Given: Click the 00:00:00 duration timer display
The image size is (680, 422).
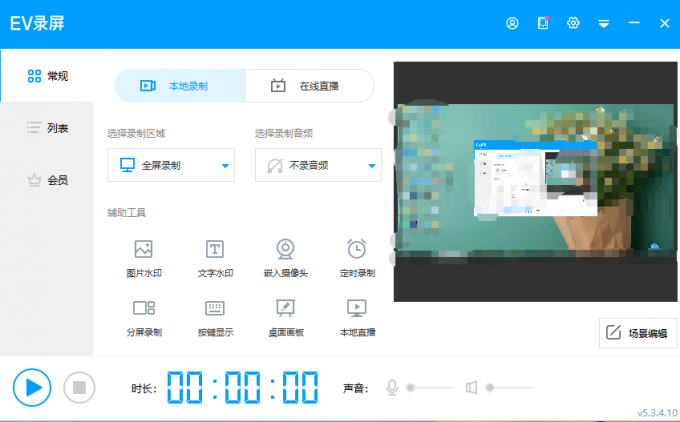Looking at the screenshot, I should click(243, 387).
